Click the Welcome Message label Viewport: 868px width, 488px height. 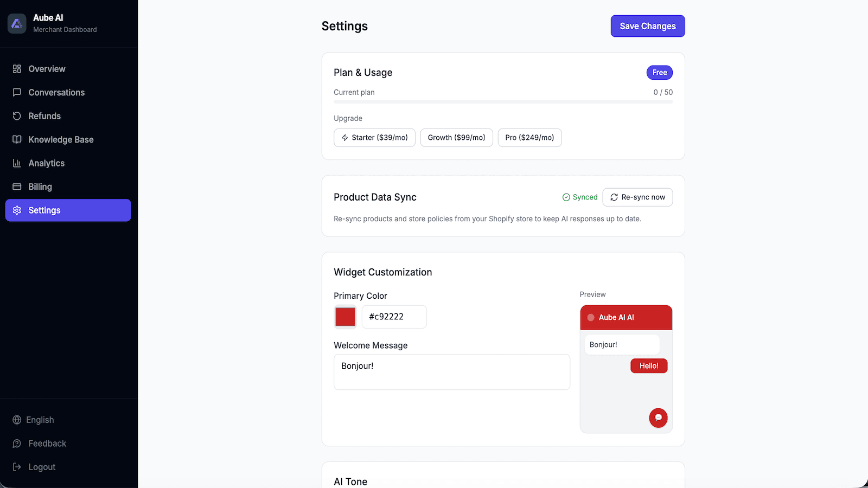[371, 345]
